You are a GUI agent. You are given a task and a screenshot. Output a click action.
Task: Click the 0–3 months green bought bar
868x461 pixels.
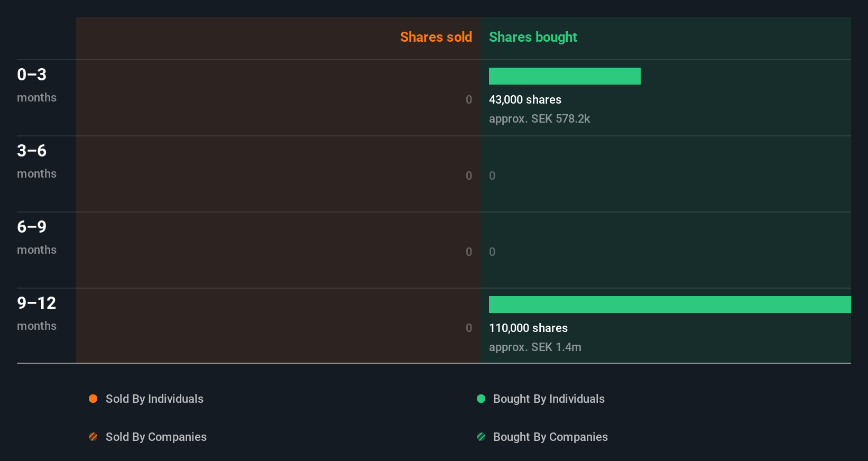(x=565, y=76)
